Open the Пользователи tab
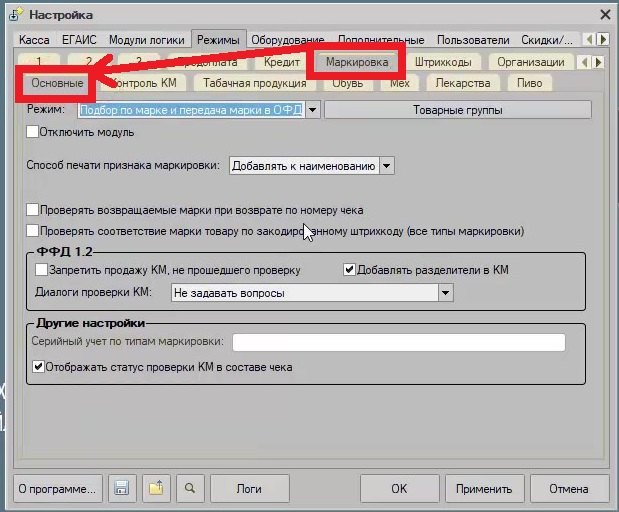 [x=473, y=40]
